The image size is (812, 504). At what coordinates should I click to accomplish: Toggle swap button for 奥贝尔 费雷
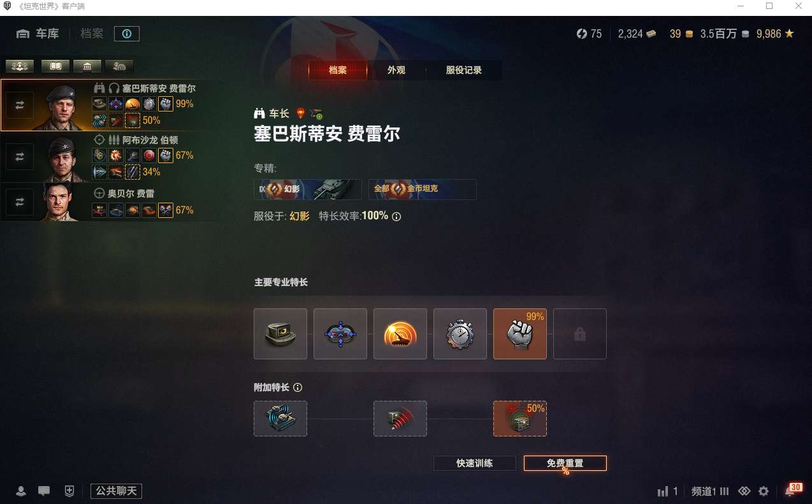[20, 202]
